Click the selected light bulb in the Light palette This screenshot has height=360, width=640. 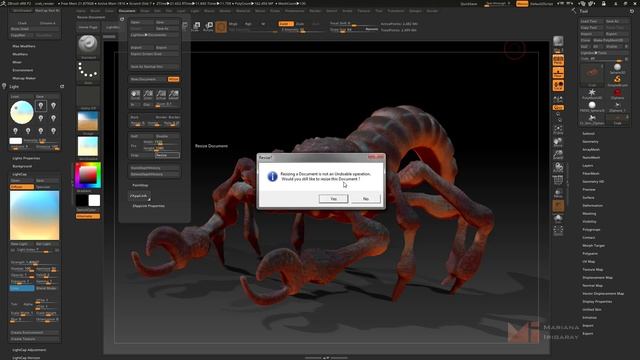(x=41, y=106)
